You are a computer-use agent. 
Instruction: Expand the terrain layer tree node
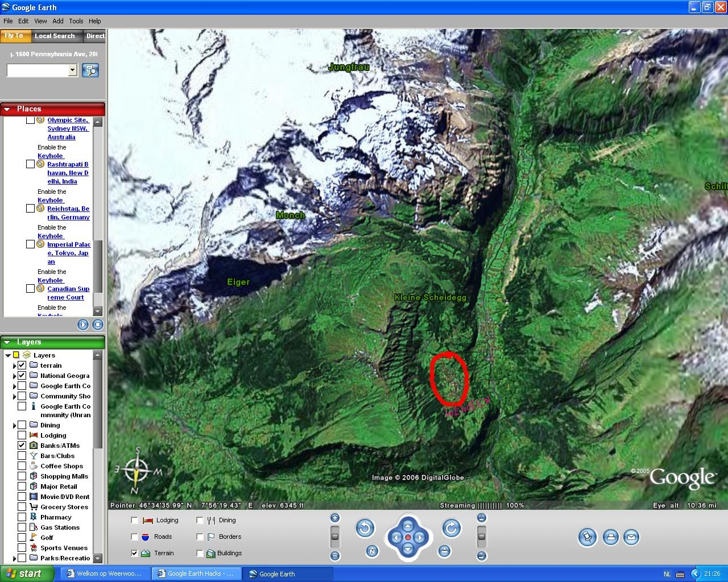14,365
